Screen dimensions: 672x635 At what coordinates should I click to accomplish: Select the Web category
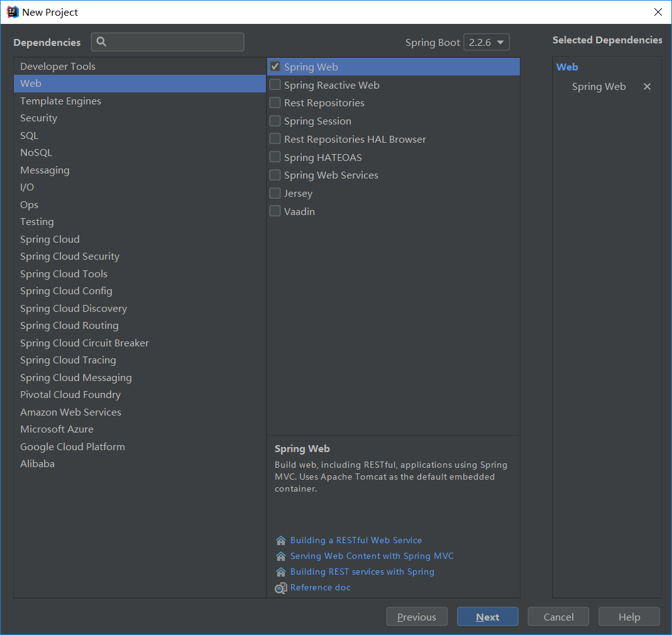pyautogui.click(x=140, y=84)
